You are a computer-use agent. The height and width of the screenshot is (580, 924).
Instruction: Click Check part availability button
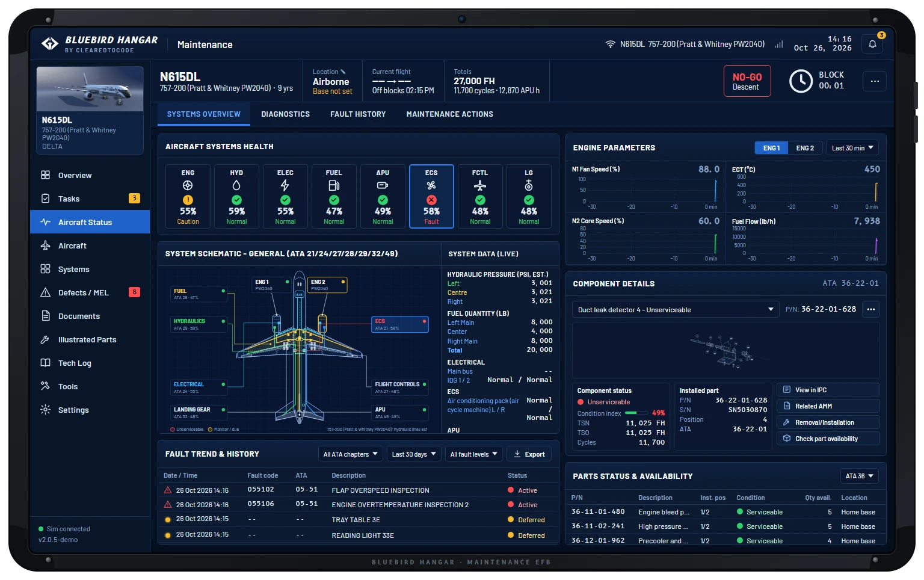(x=828, y=439)
